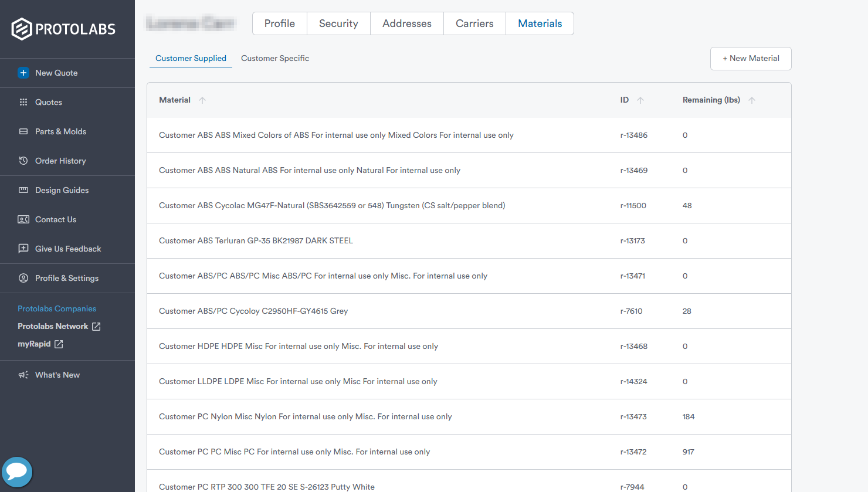Click the Protolabs logo

tap(63, 29)
